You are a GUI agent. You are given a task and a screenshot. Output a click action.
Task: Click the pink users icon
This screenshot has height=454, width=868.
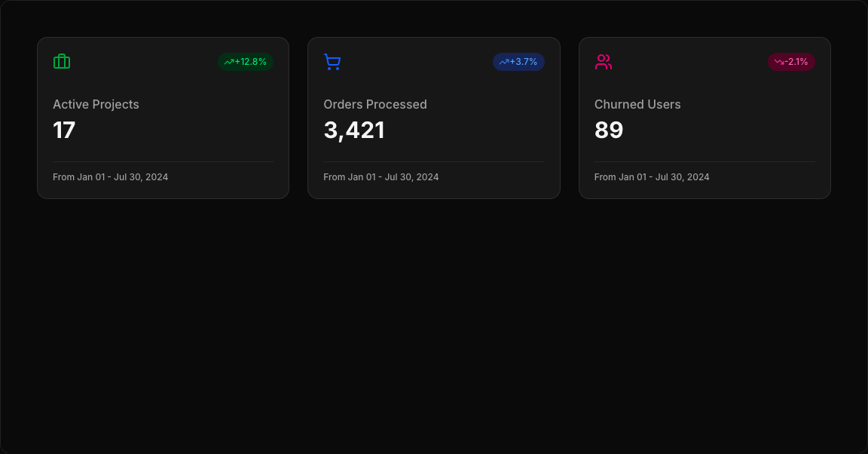click(x=603, y=62)
